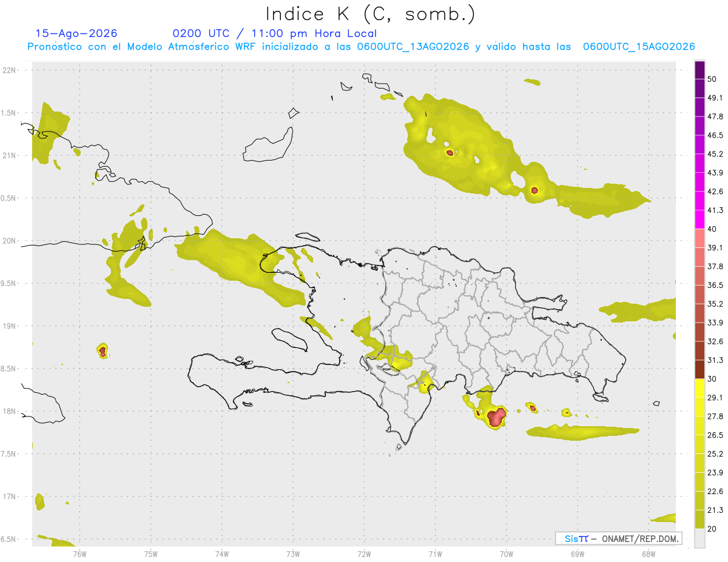Click the 'ONAMET/REP.DOM.' label box
728x562 pixels.
pyautogui.click(x=618, y=538)
